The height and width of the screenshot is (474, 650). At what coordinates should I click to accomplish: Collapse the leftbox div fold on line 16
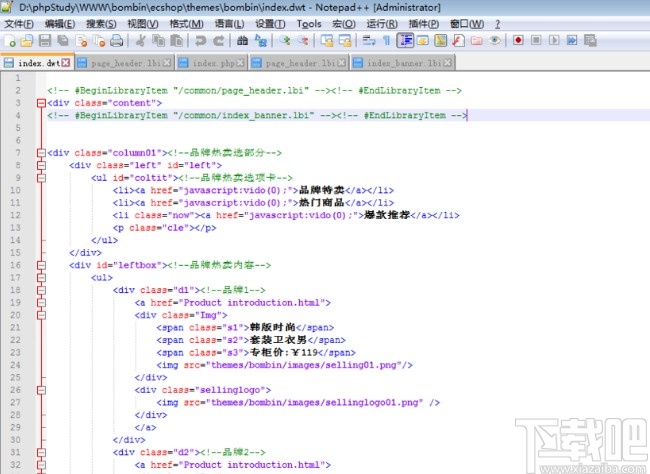tap(41, 265)
